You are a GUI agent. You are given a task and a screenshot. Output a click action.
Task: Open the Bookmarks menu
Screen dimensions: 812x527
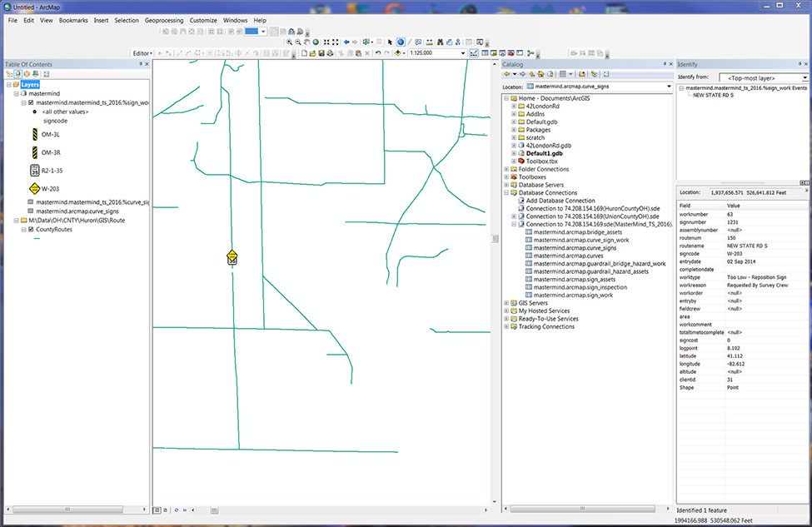click(74, 19)
